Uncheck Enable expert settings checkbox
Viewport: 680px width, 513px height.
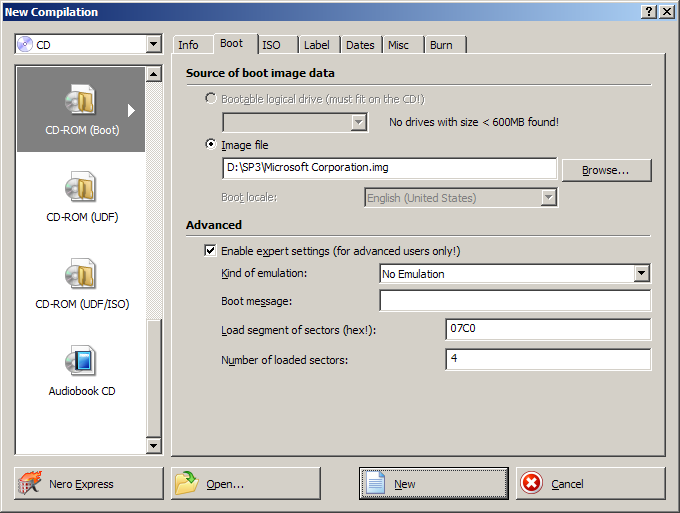210,251
